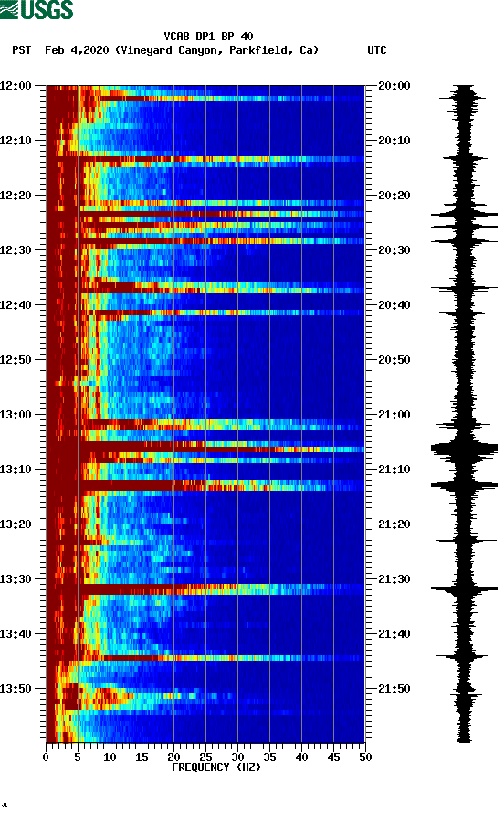Click the 'Parkfield, Ca)' location text
The width and height of the screenshot is (504, 815).
pyautogui.click(x=274, y=50)
